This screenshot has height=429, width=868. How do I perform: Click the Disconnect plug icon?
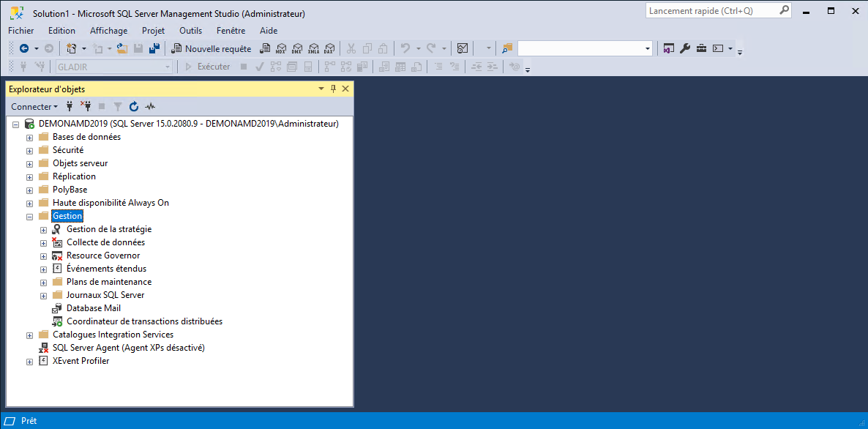85,106
